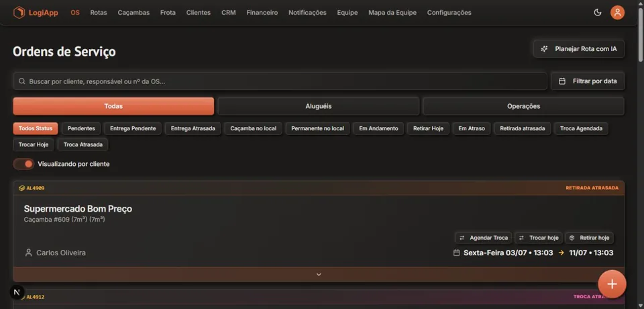Filter by Em Atraso status
Image resolution: width=644 pixels, height=309 pixels.
(x=472, y=128)
